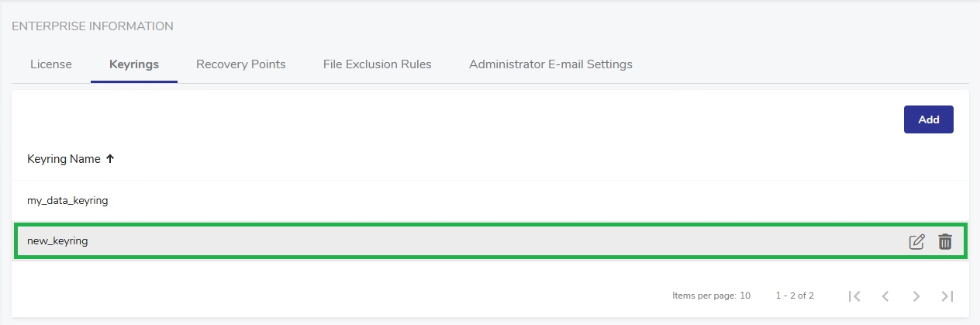
Task: Open Administrator E-mail Settings tab
Action: point(550,64)
